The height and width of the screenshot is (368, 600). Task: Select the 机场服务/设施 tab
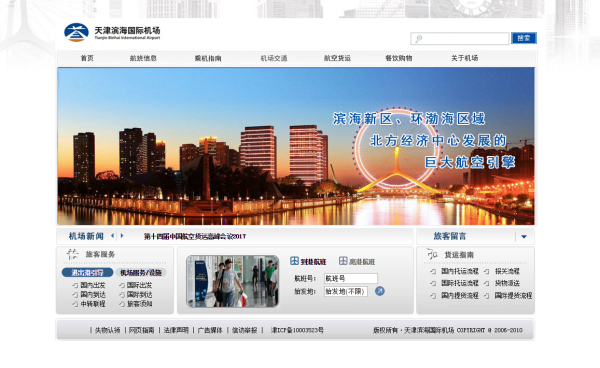point(141,272)
